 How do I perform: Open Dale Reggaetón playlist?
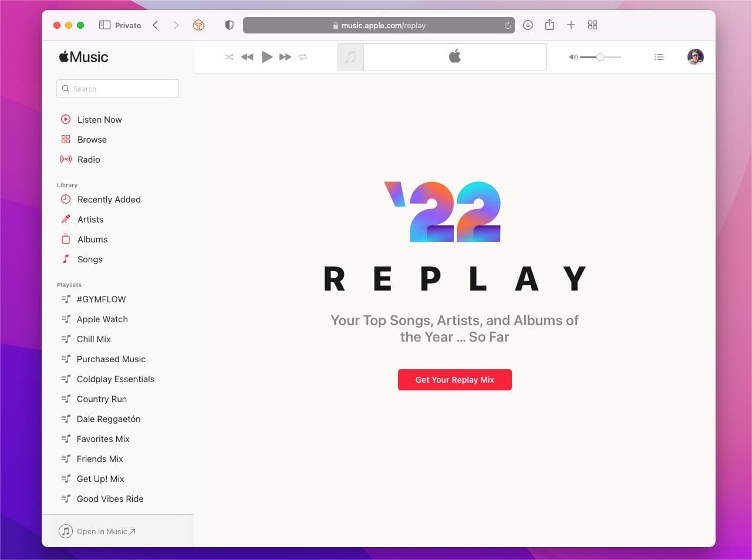tap(101, 419)
